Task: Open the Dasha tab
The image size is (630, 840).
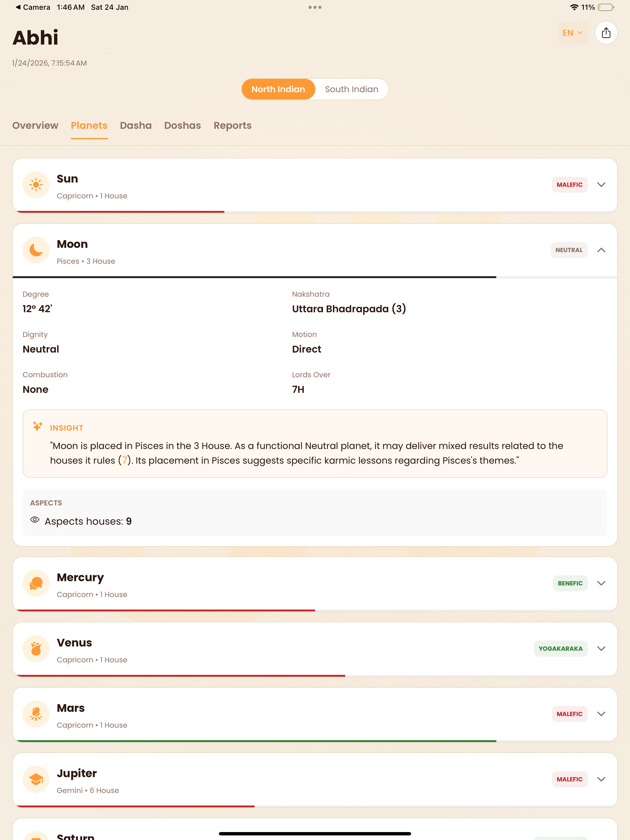Action: coord(136,126)
